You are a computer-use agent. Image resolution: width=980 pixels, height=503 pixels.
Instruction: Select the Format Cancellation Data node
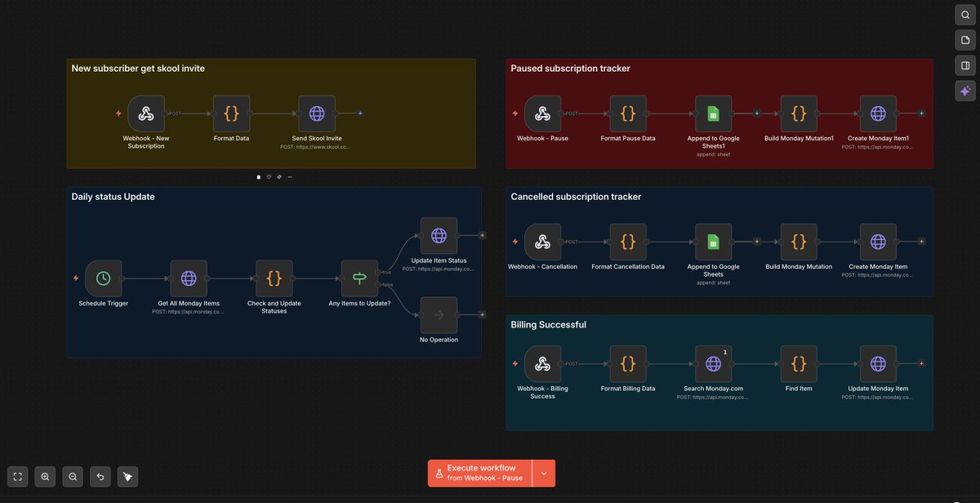pos(628,242)
